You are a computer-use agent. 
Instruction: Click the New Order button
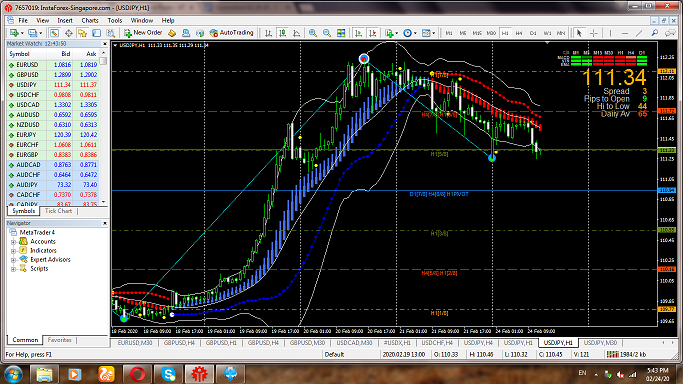click(143, 33)
